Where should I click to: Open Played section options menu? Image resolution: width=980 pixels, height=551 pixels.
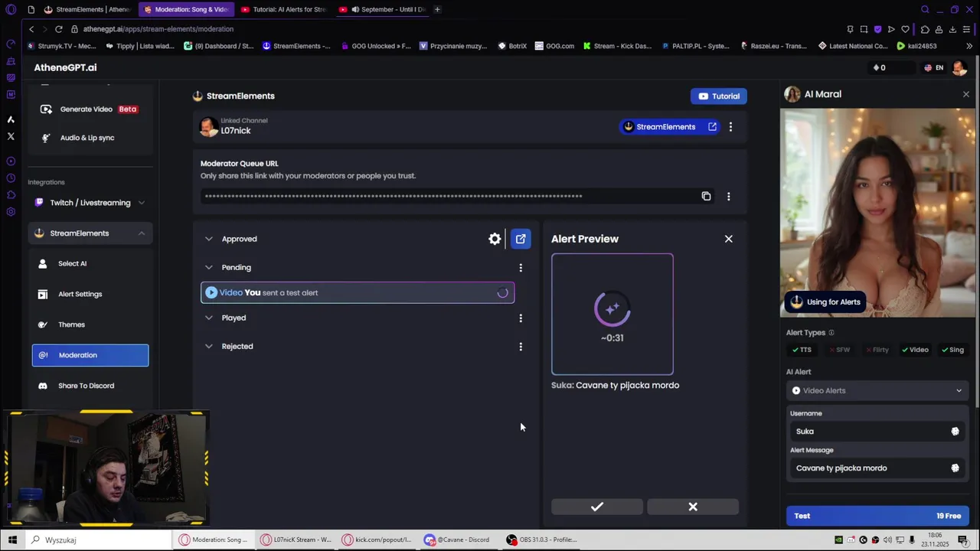(x=521, y=318)
